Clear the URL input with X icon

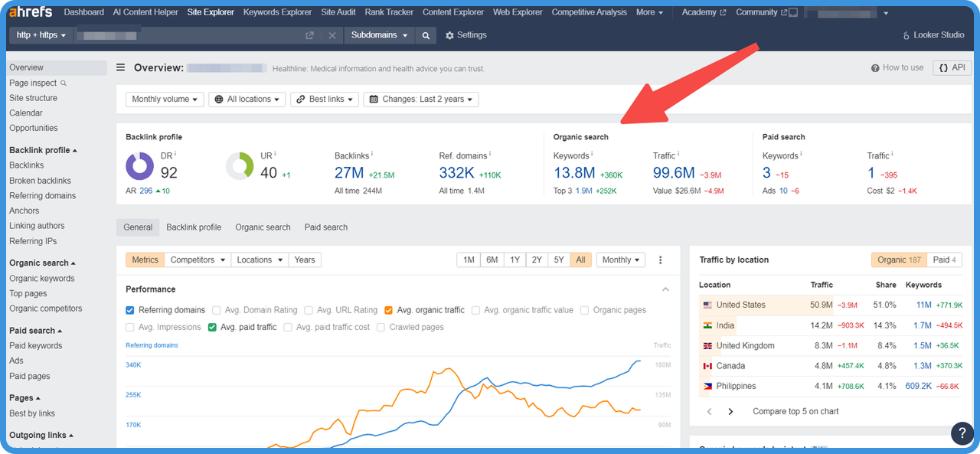tap(332, 35)
